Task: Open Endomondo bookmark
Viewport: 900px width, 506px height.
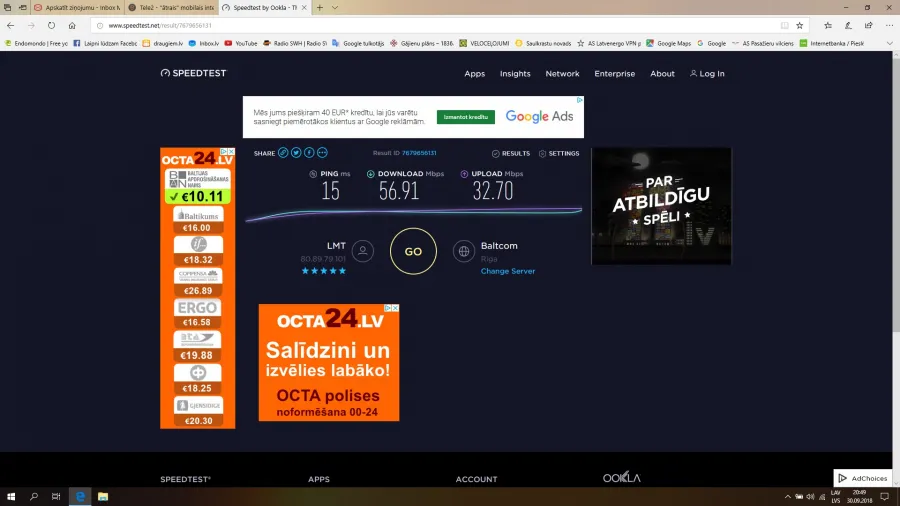Action: pyautogui.click(x=36, y=43)
